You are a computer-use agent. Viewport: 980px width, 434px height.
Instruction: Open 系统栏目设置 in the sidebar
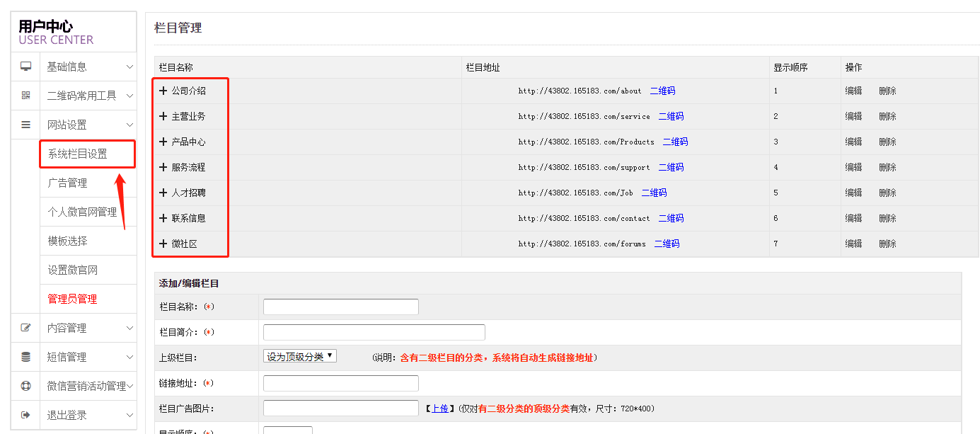point(78,154)
